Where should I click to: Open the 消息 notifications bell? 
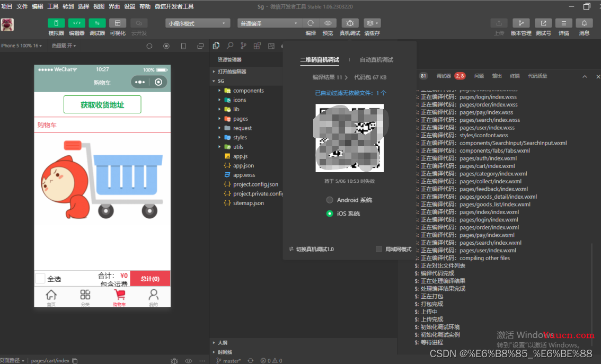pyautogui.click(x=584, y=23)
